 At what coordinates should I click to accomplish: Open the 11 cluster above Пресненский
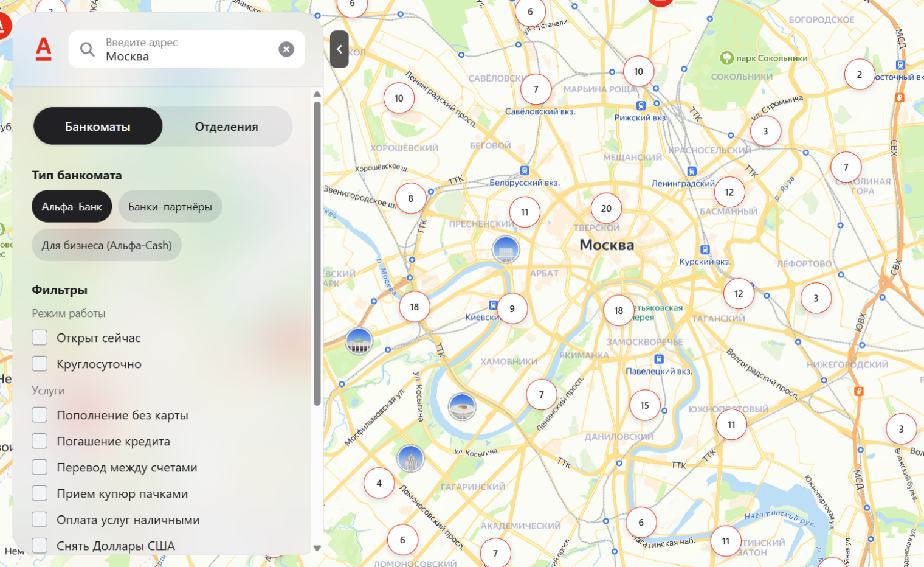click(x=525, y=212)
